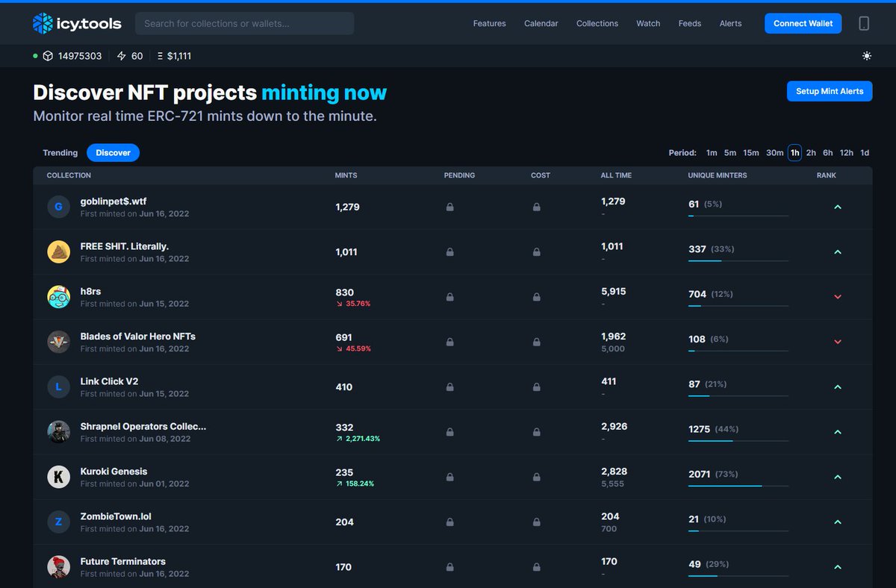Open the Watch navigation item
Image resolution: width=896 pixels, height=588 pixels.
pos(648,24)
